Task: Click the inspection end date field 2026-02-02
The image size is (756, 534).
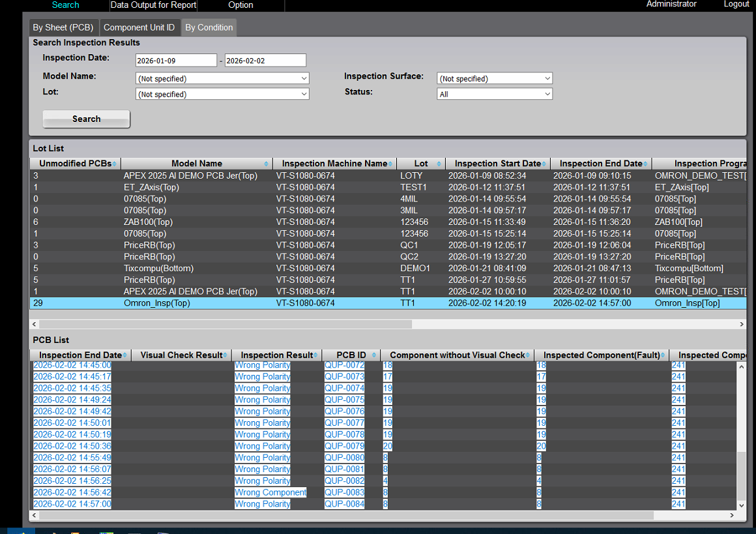Action: click(x=265, y=60)
